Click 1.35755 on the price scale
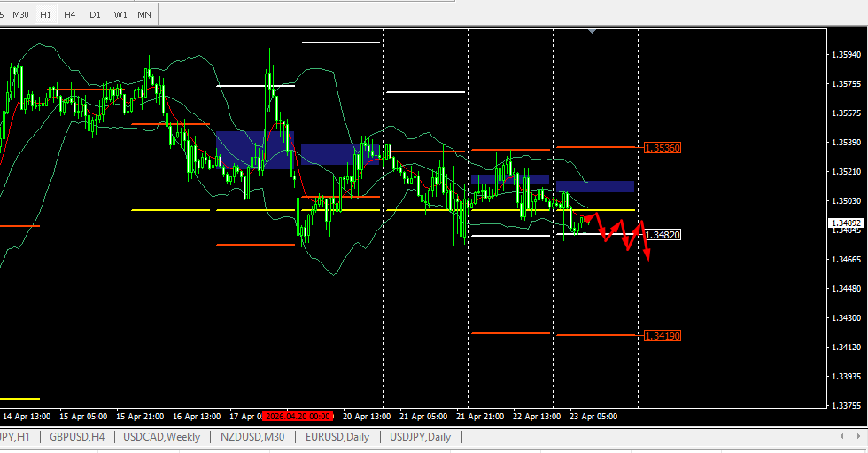The width and height of the screenshot is (868, 453). 847,84
